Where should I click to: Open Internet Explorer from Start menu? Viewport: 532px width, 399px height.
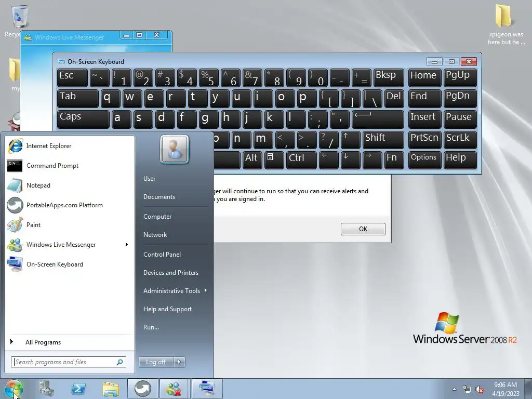70,146
